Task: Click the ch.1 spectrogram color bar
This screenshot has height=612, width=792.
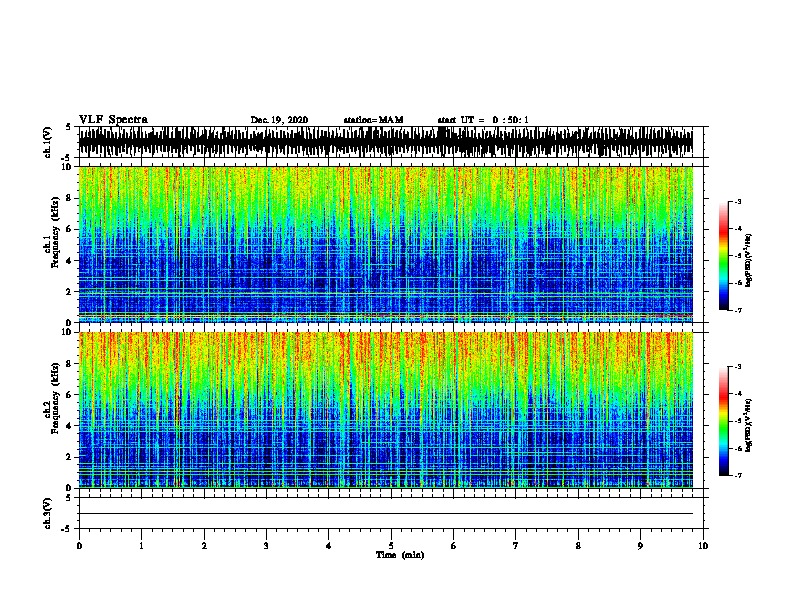Action: [724, 256]
